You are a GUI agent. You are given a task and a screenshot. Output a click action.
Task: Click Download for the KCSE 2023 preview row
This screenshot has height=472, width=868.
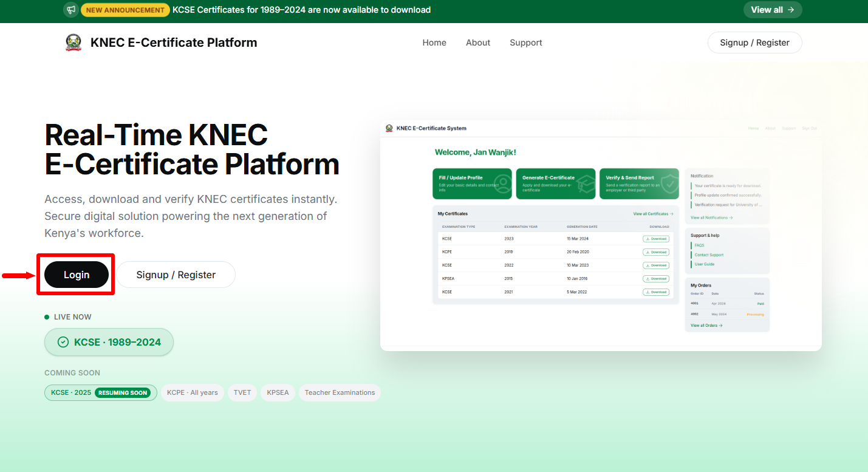[656, 239]
